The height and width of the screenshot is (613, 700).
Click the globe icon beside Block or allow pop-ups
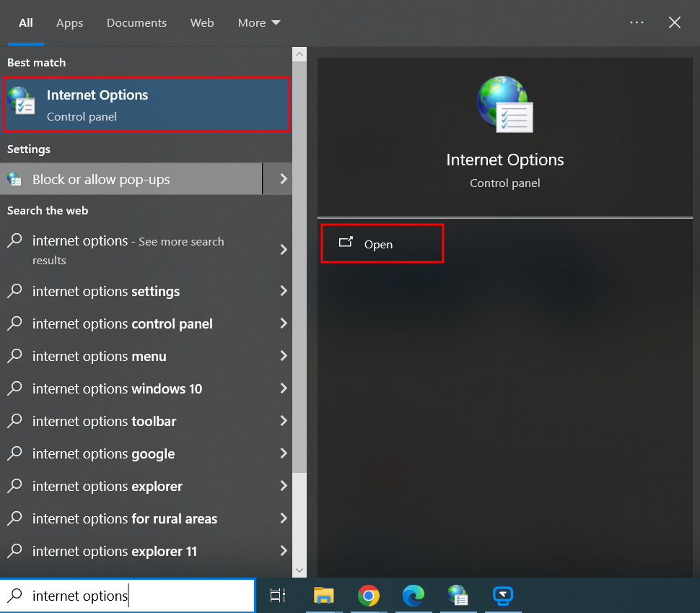click(14, 179)
